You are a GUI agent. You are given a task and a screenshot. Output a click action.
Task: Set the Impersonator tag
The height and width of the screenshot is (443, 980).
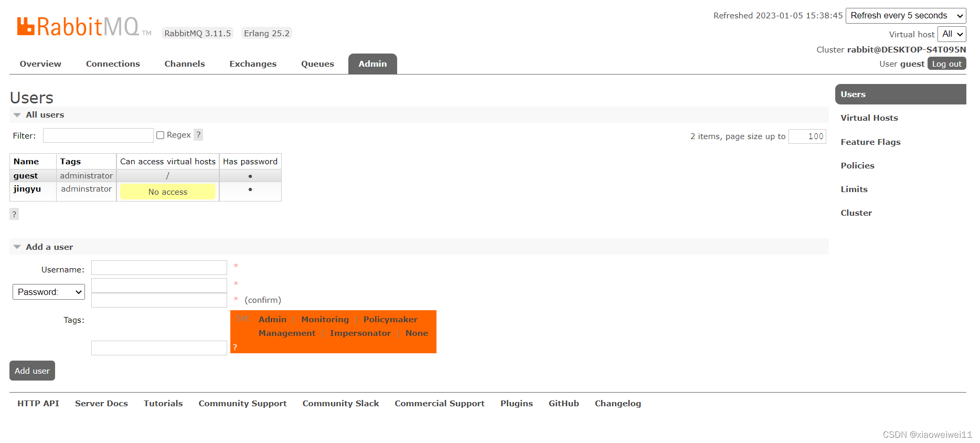click(360, 333)
